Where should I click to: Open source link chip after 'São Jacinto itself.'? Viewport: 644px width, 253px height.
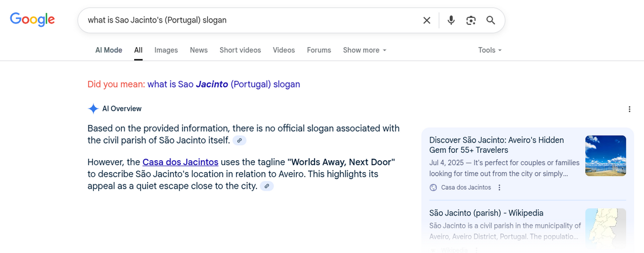click(x=240, y=140)
